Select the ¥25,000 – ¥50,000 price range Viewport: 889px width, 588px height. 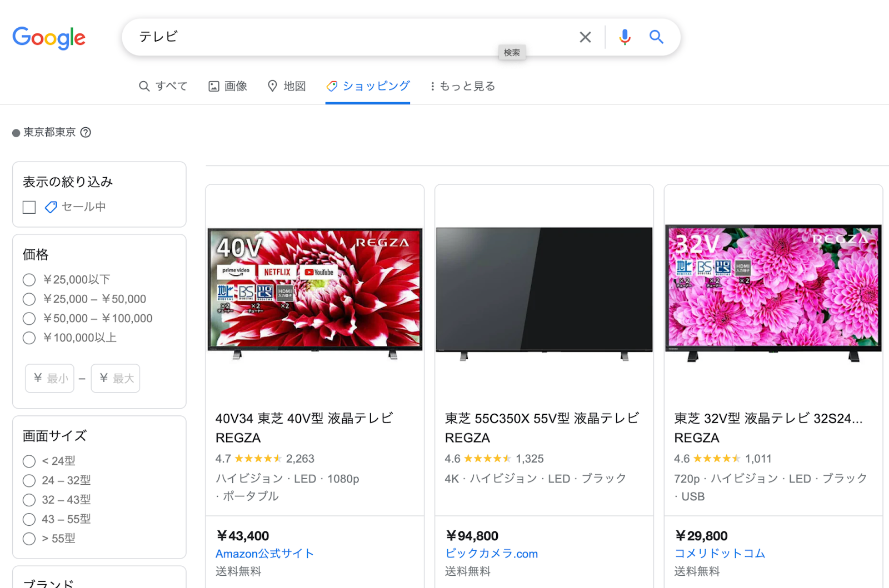coord(29,299)
